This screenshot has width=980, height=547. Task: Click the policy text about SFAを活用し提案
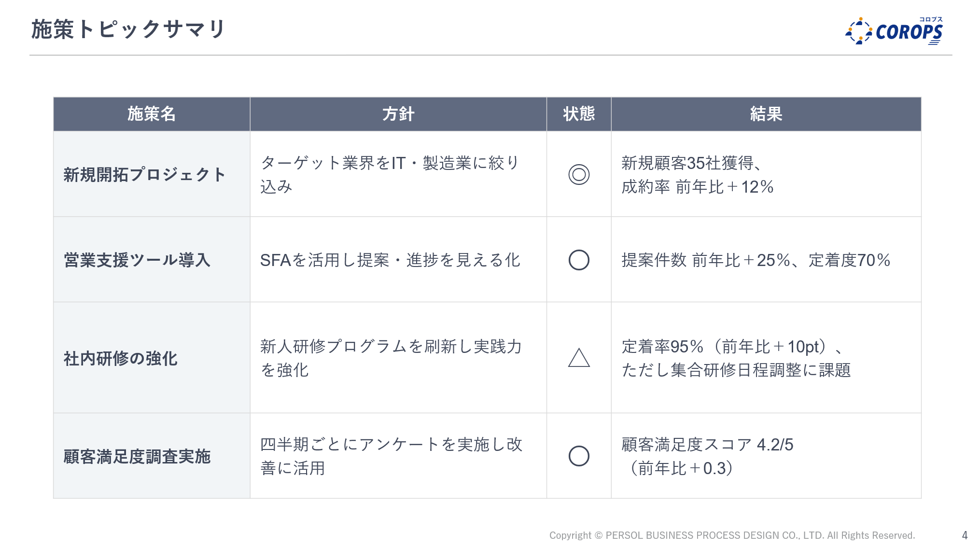tap(390, 260)
